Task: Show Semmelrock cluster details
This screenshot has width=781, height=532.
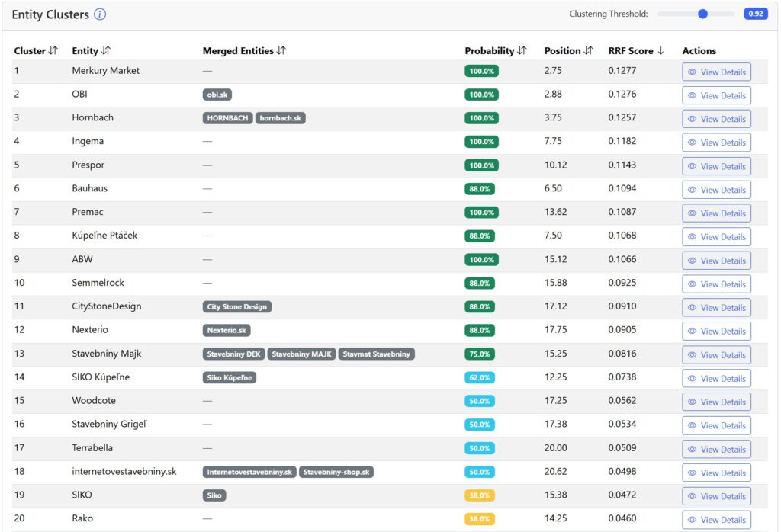Action: pos(716,284)
